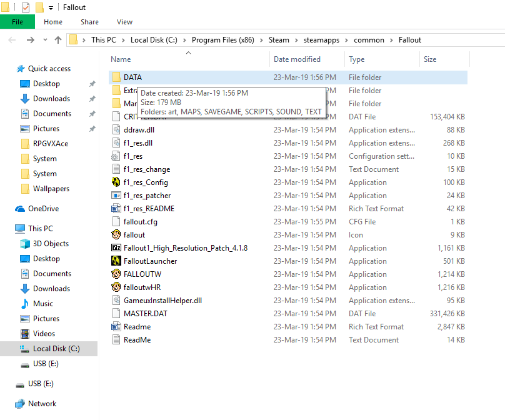Open the recent locations dropdown arrow
505x420 pixels.
tap(45, 40)
